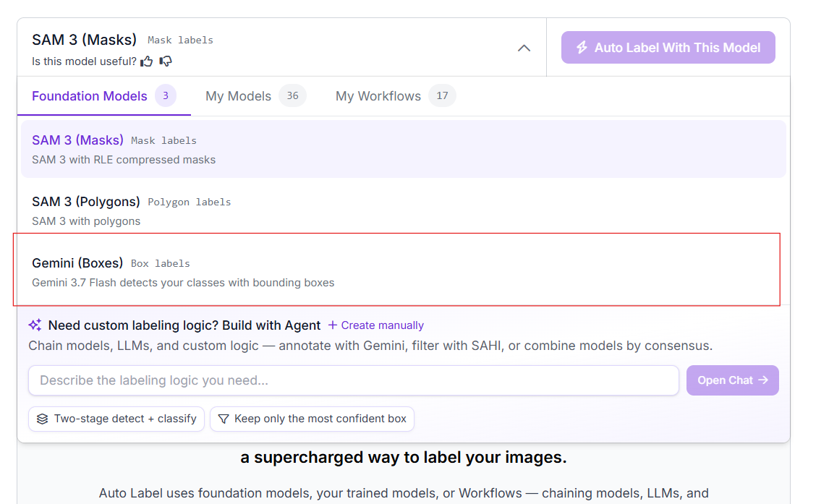Focus the labeling logic description field
The width and height of the screenshot is (829, 504).
click(353, 380)
